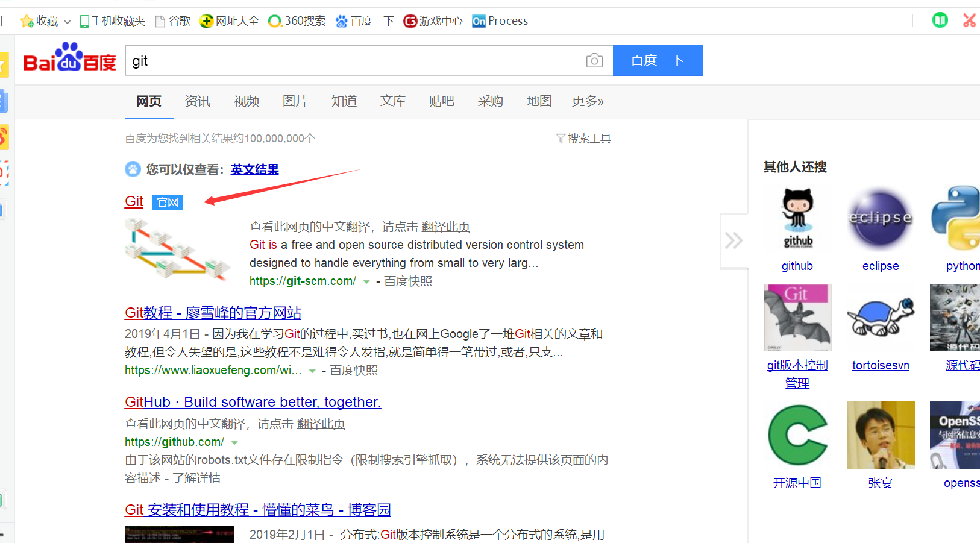
Task: Open the git版本控制管理 related link
Action: (x=797, y=374)
